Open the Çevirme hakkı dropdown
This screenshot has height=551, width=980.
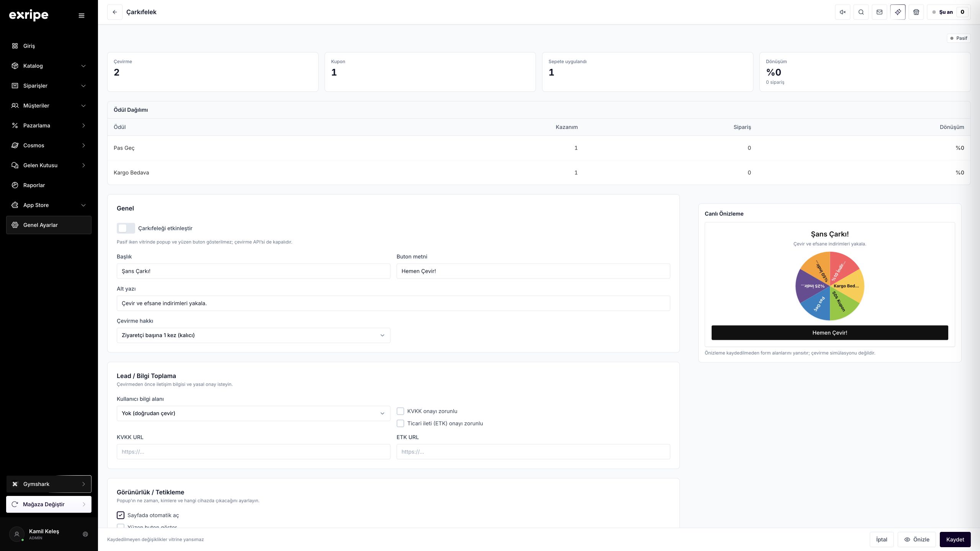point(253,335)
